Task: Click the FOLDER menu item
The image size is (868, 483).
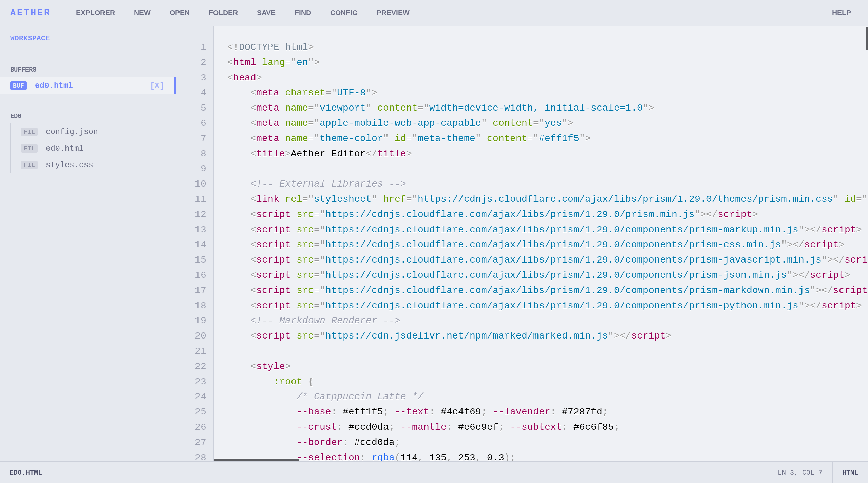Action: (x=223, y=13)
